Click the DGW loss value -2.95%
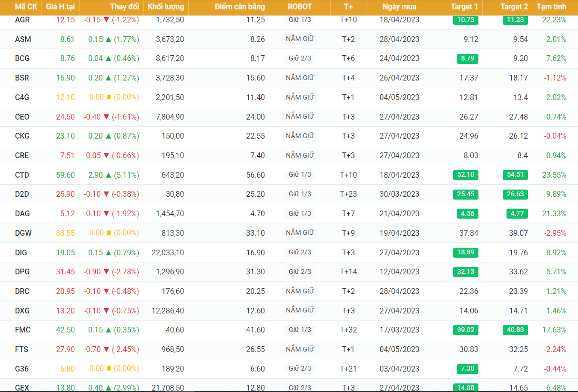 click(555, 233)
